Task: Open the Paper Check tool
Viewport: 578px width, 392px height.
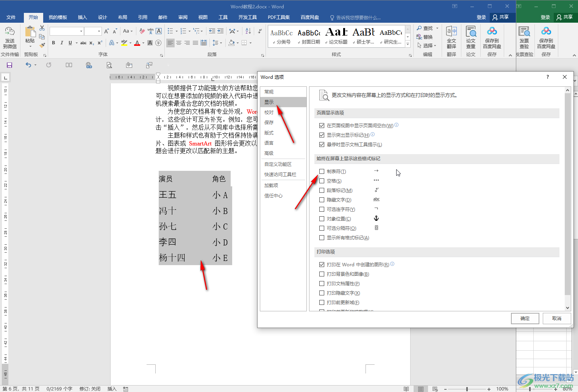Action: click(471, 37)
